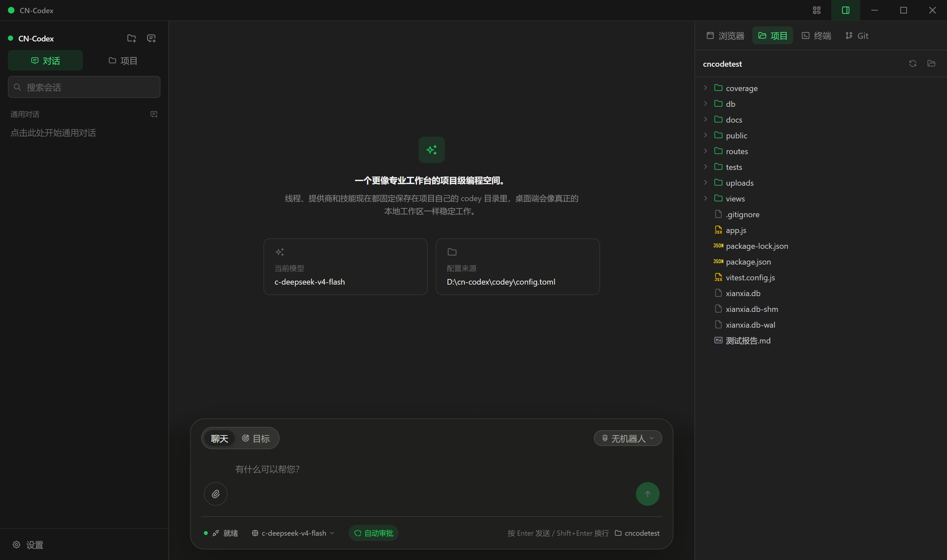Open the 无机器人 robot dropdown
947x560 pixels.
(628, 438)
